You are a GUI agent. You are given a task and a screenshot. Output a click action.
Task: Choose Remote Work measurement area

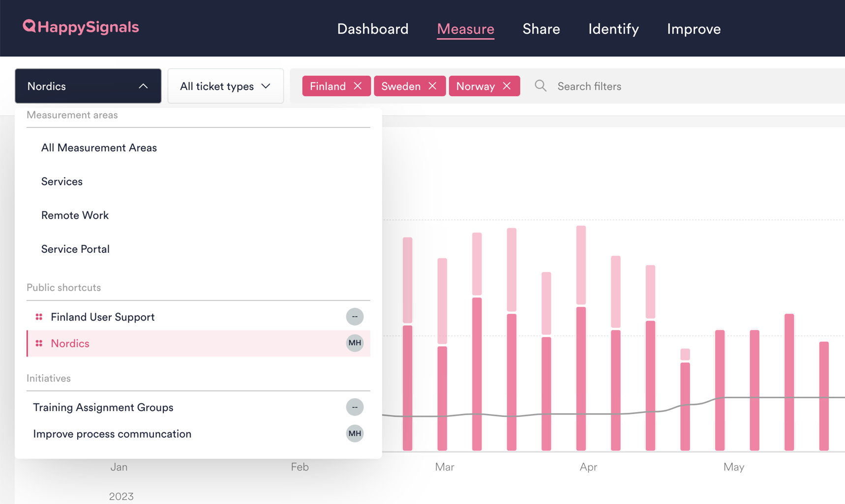tap(75, 215)
